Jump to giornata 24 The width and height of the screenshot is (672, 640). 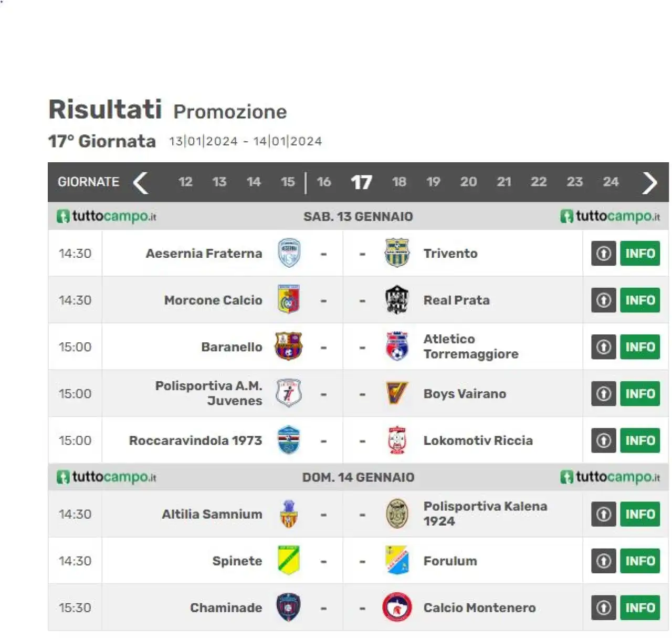coord(611,182)
